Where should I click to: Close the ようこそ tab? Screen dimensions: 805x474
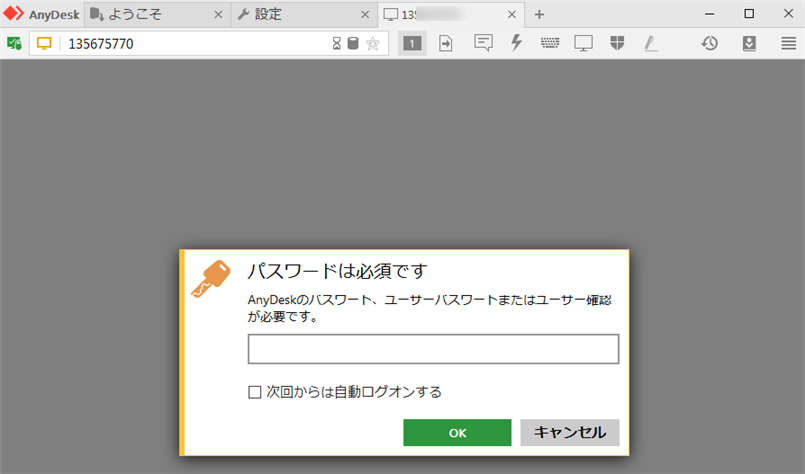coord(218,15)
